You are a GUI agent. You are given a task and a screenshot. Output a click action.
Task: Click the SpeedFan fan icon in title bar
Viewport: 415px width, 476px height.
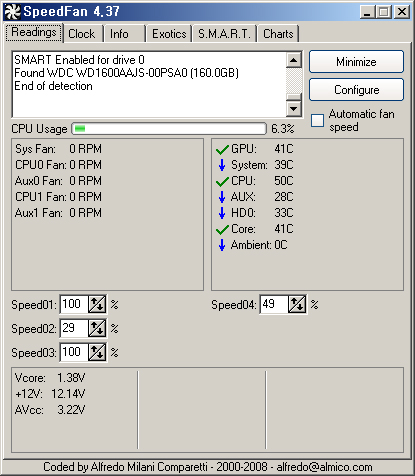tap(12, 12)
